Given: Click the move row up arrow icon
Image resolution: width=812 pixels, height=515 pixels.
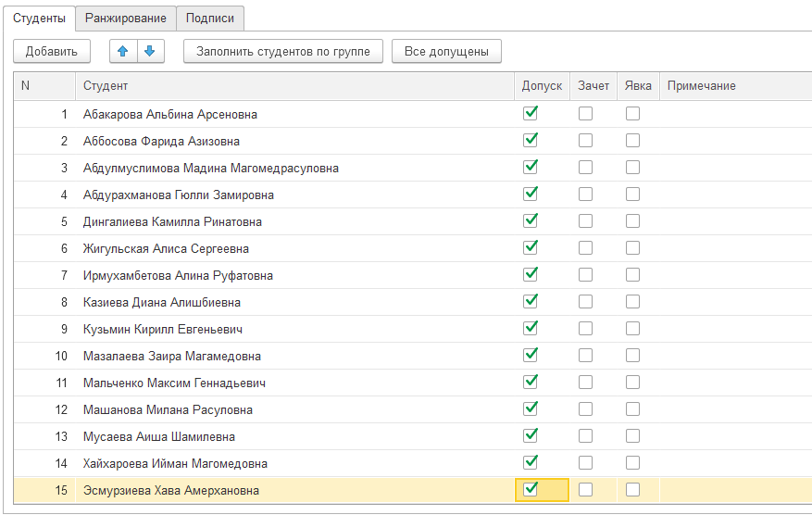Looking at the screenshot, I should (123, 51).
